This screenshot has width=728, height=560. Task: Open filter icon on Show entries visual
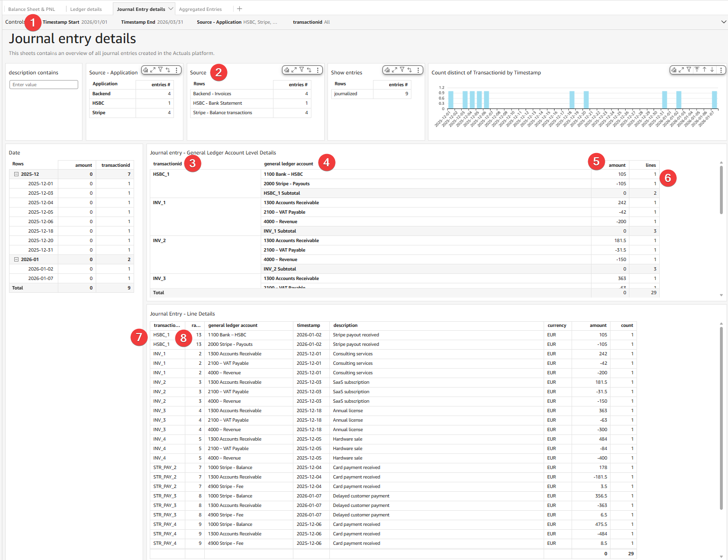pyautogui.click(x=402, y=70)
